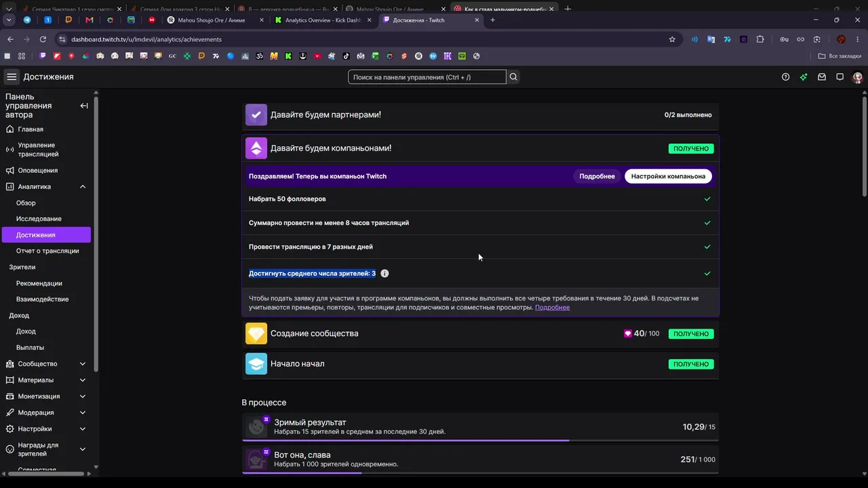The width and height of the screenshot is (868, 488).
Task: Switch to Analytics Overview Kick tab
Action: click(322, 20)
